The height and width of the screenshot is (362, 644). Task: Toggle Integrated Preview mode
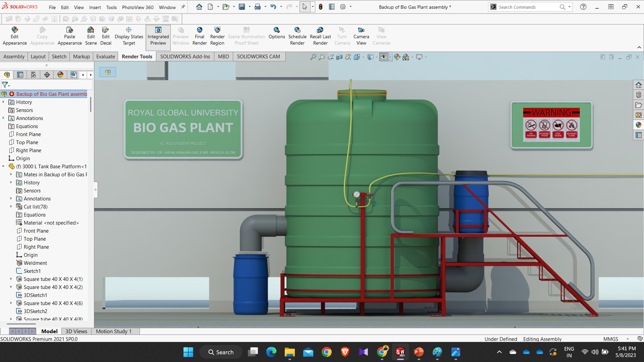pyautogui.click(x=158, y=35)
